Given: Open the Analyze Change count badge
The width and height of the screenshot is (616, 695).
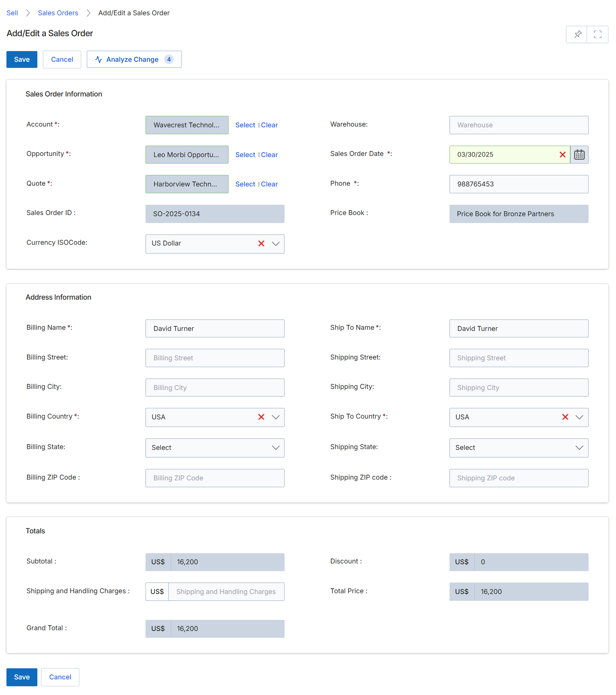Looking at the screenshot, I should pyautogui.click(x=169, y=59).
